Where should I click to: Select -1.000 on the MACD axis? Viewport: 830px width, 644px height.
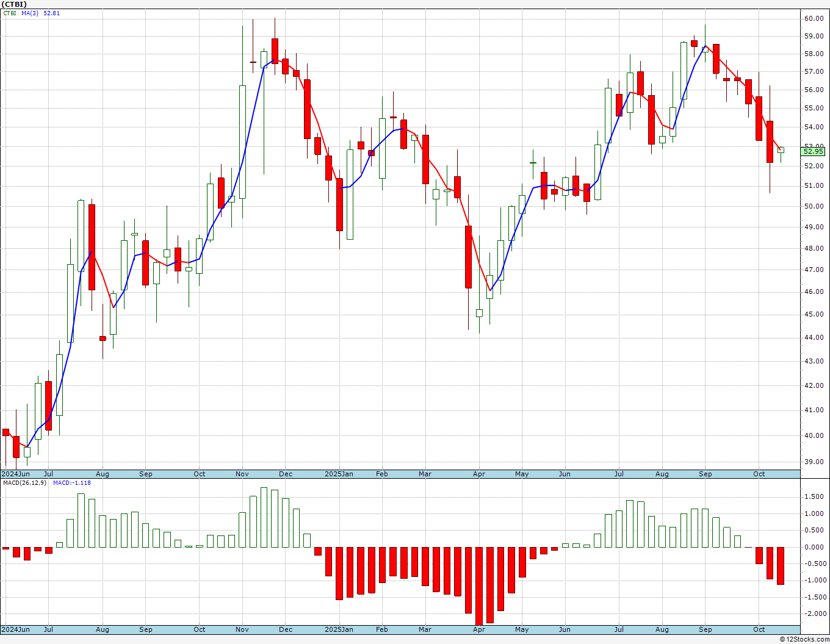[815, 580]
